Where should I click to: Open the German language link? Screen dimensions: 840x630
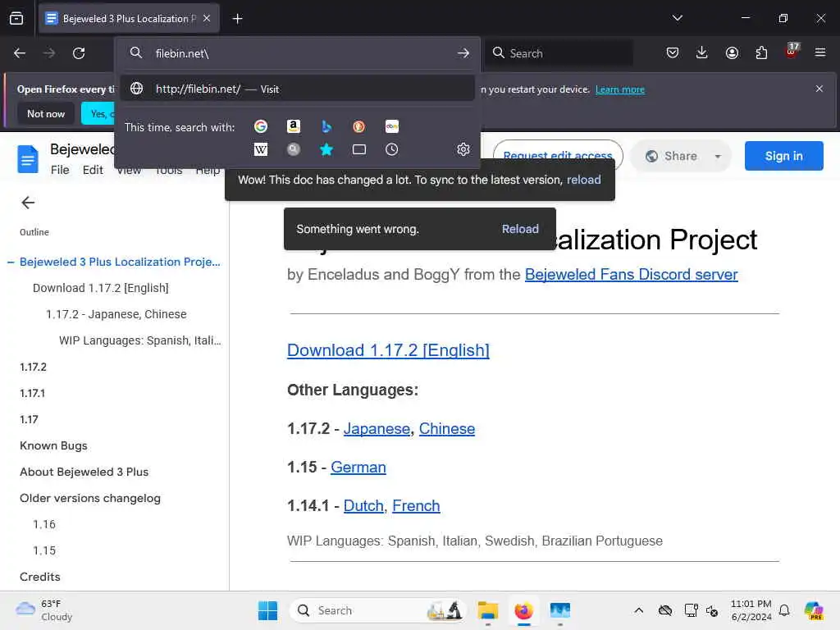coord(358,467)
